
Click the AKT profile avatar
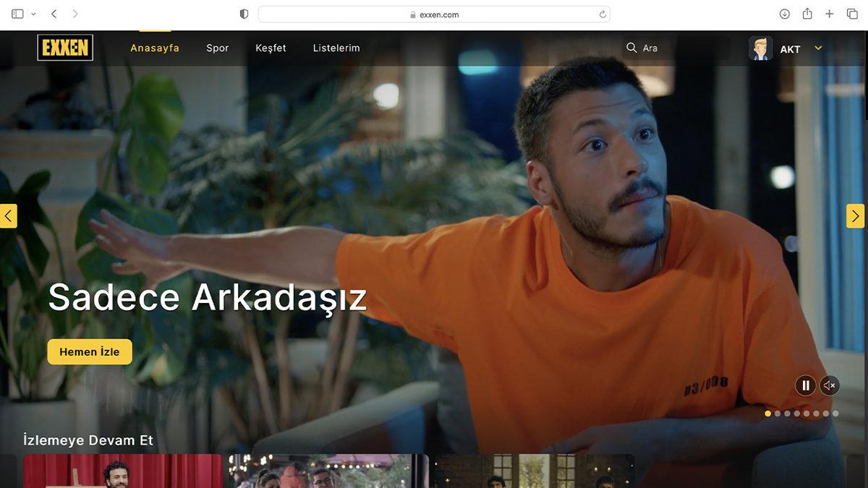click(760, 48)
